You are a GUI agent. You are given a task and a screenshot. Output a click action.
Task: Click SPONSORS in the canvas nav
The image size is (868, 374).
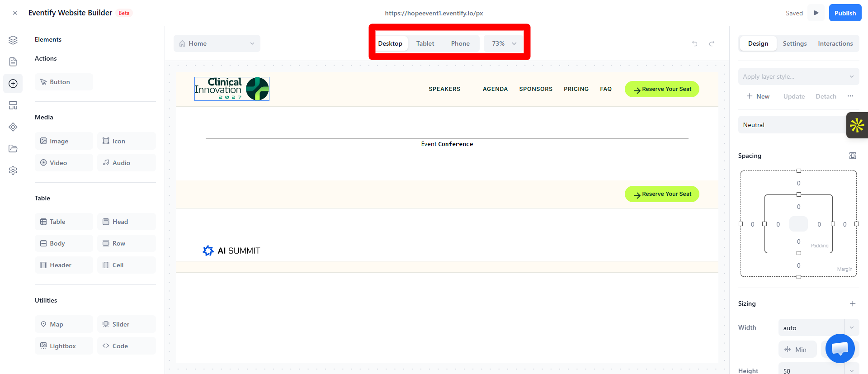pos(536,89)
